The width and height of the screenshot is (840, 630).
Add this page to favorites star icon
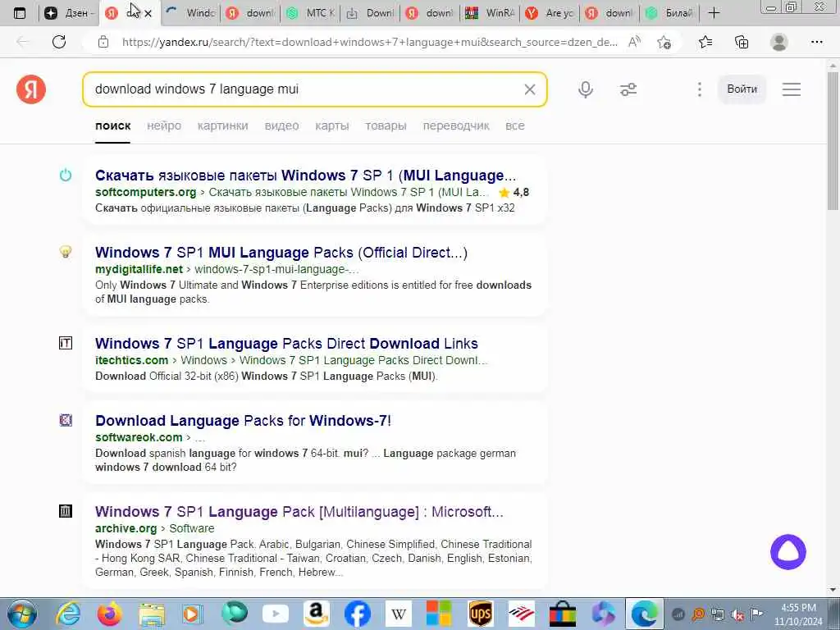point(664,43)
